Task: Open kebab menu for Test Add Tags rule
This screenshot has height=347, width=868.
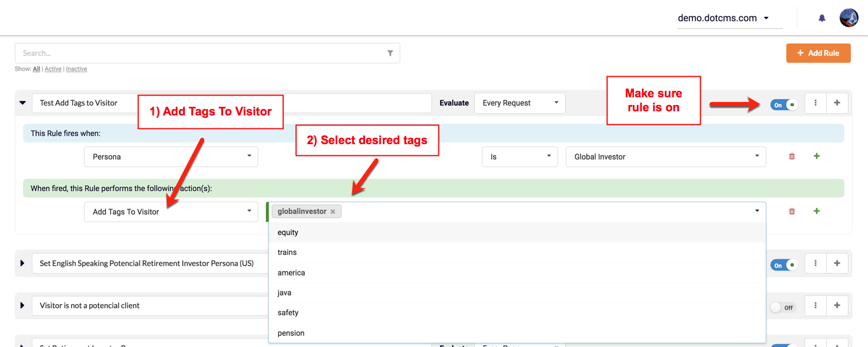Action: click(x=815, y=103)
